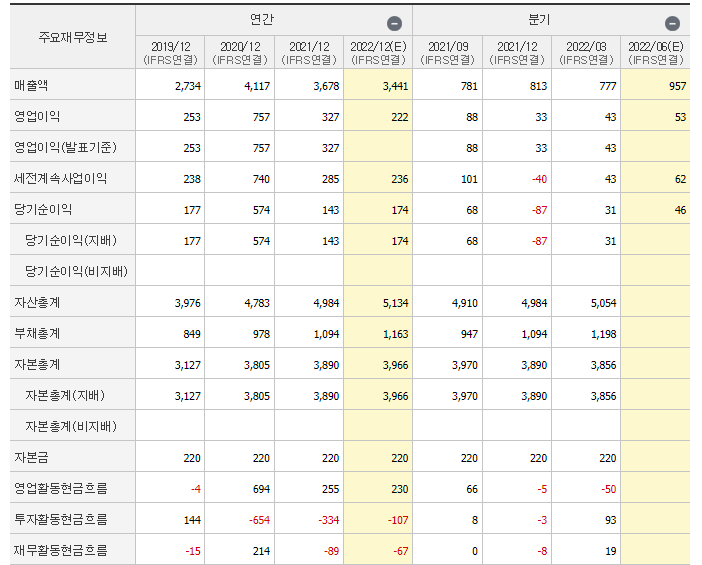Select the 자본금 row label
The height and width of the screenshot is (565, 702).
coord(31,458)
